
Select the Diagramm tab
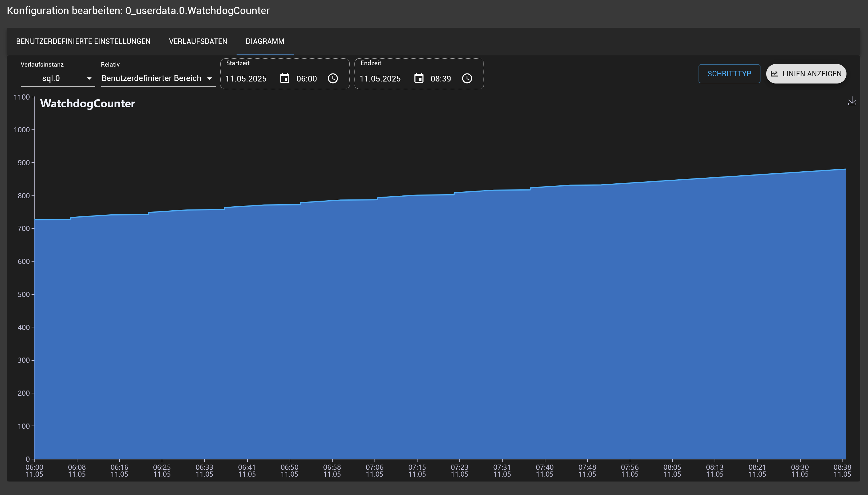click(x=265, y=42)
